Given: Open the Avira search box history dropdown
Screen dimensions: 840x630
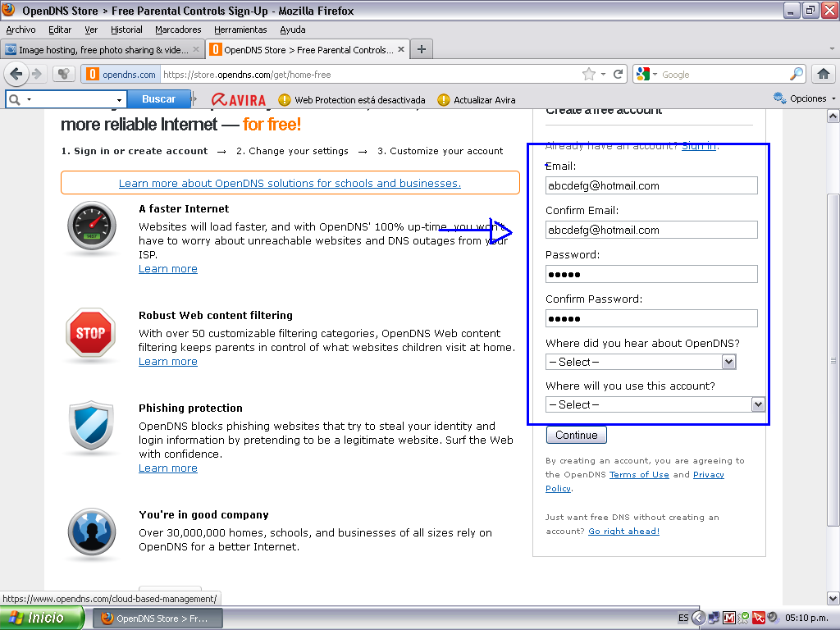Looking at the screenshot, I should 119,99.
